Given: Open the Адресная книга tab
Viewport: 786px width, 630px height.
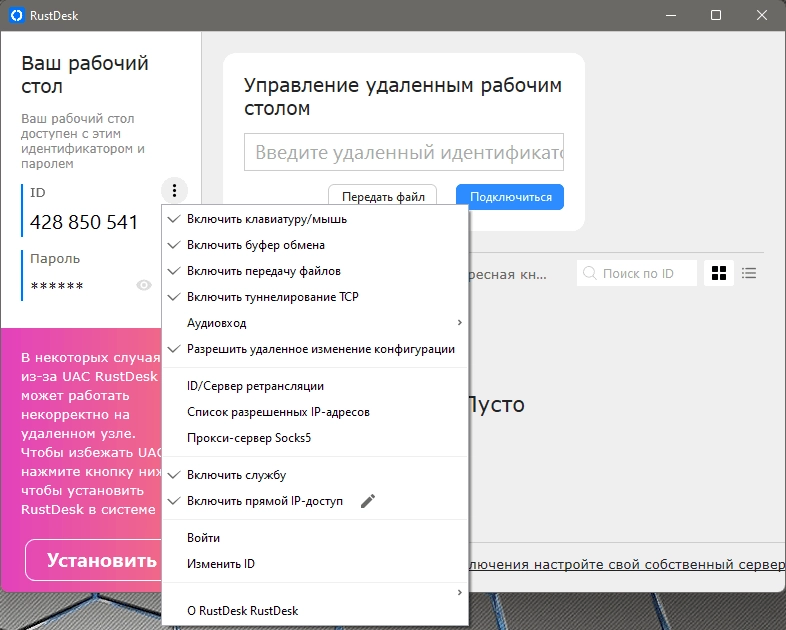Looking at the screenshot, I should point(507,275).
